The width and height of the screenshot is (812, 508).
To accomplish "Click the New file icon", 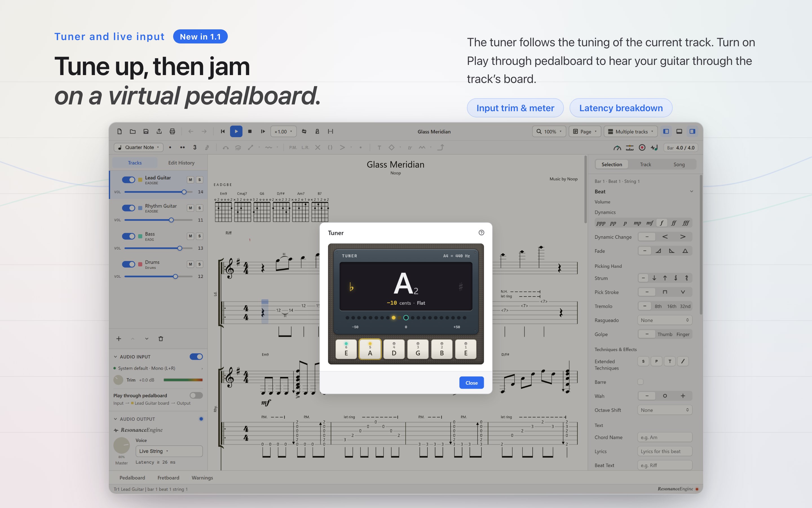I will (120, 131).
